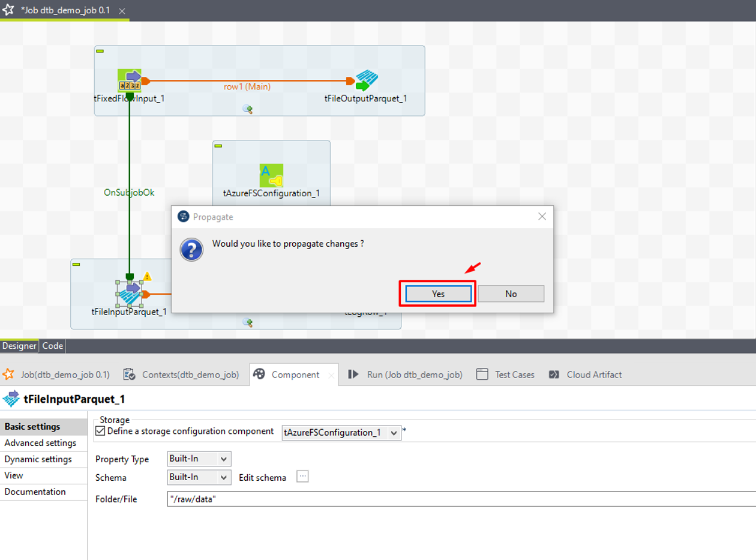Click the Run tab play icon

[x=353, y=374]
